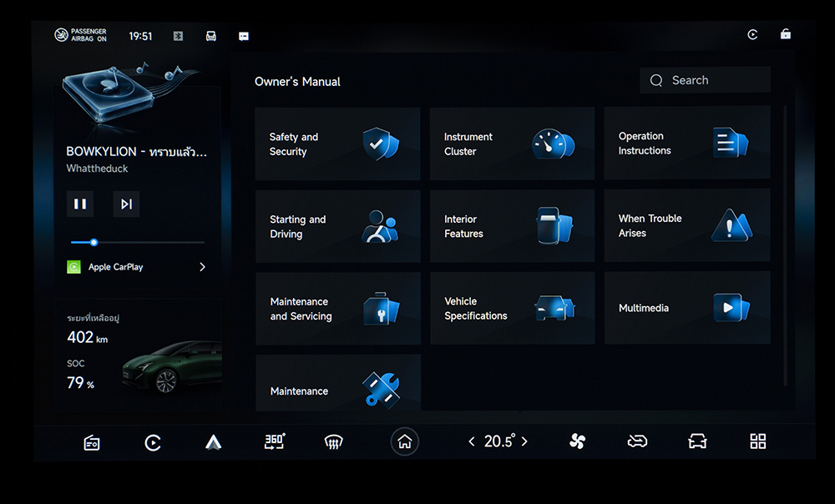This screenshot has height=504, width=835.
Task: Open vehicle settings car icon
Action: point(697,442)
